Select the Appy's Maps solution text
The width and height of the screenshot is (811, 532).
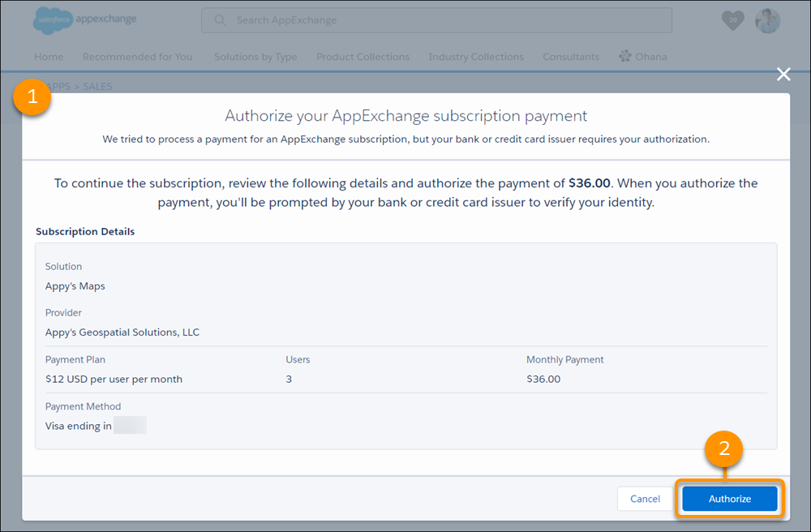tap(75, 286)
